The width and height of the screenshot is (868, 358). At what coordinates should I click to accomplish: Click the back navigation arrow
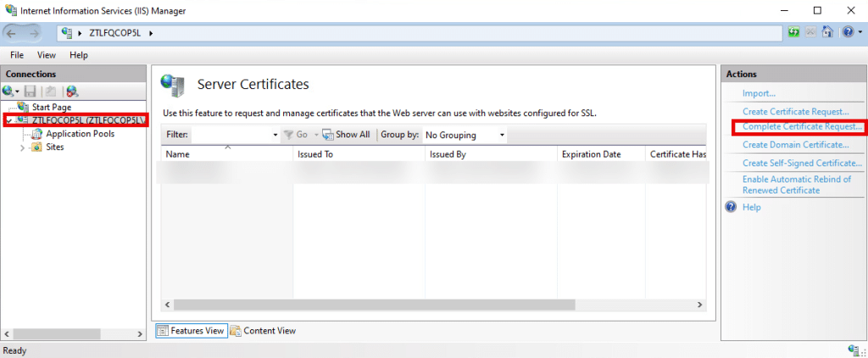pos(14,33)
